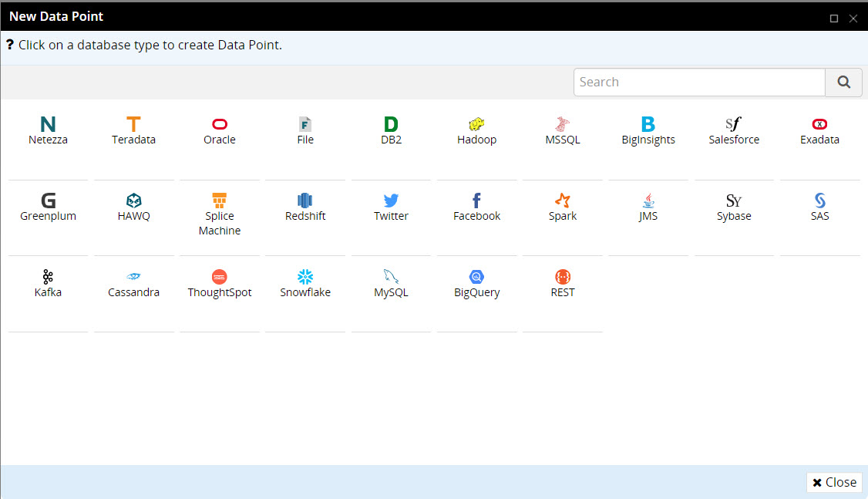Pick the Spark star icon
The image size is (868, 499).
tap(563, 201)
